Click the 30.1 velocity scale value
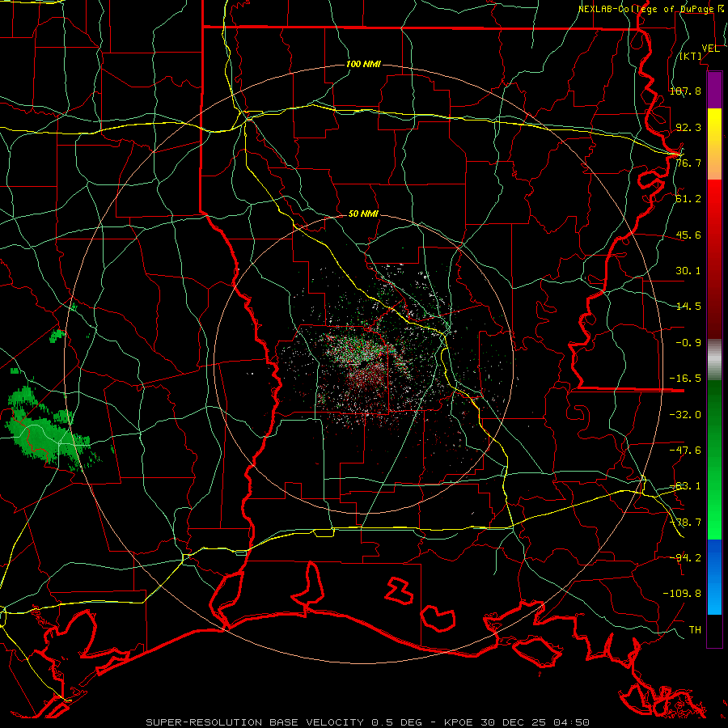The image size is (728, 728). point(688,271)
